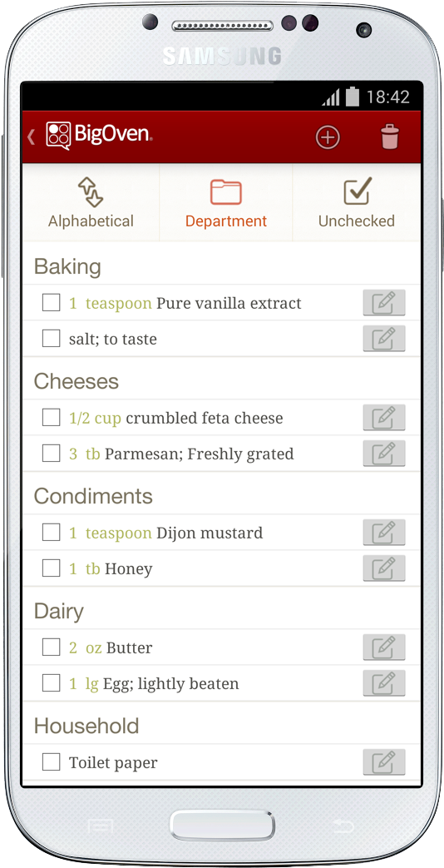Sort list by Alphabetical tab
The height and width of the screenshot is (868, 444).
(91, 202)
